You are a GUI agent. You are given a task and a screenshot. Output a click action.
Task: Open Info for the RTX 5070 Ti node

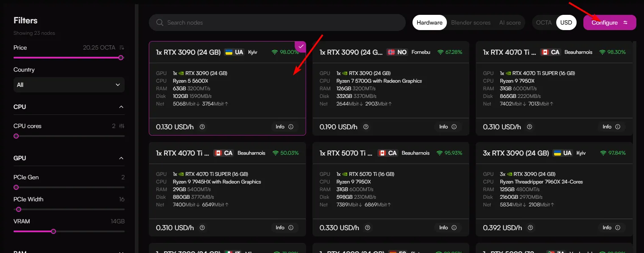[x=449, y=228]
